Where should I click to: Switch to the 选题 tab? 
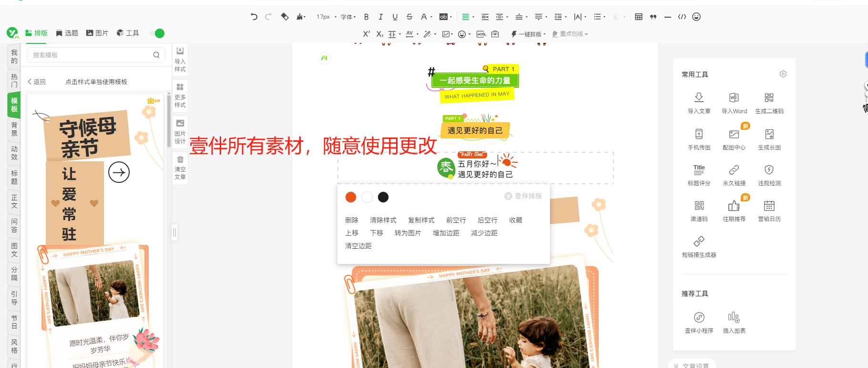click(67, 33)
